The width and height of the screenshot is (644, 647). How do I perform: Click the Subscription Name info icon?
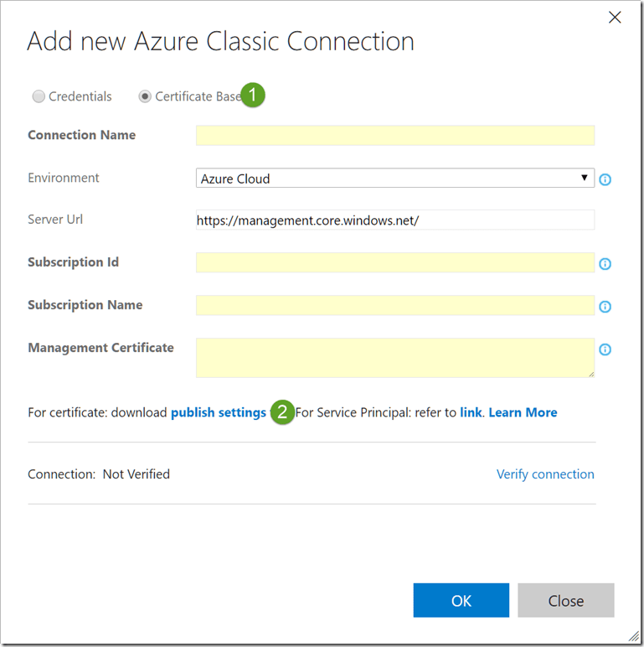605,307
